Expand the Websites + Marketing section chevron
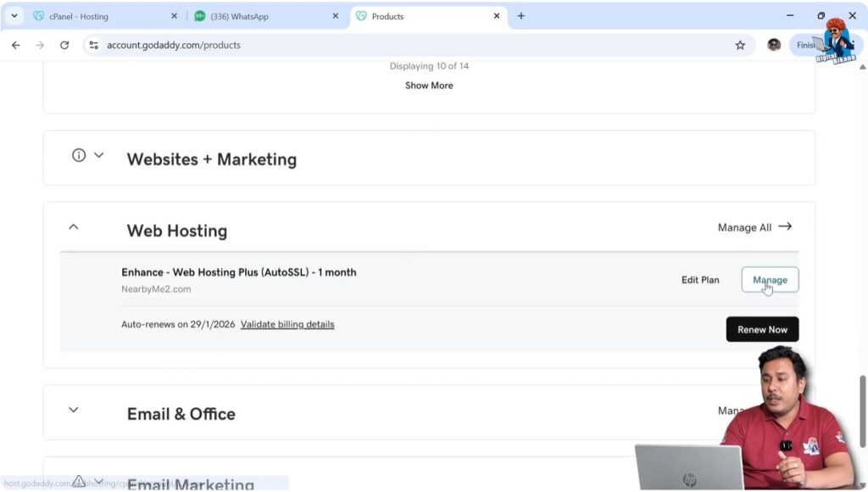 coord(99,155)
